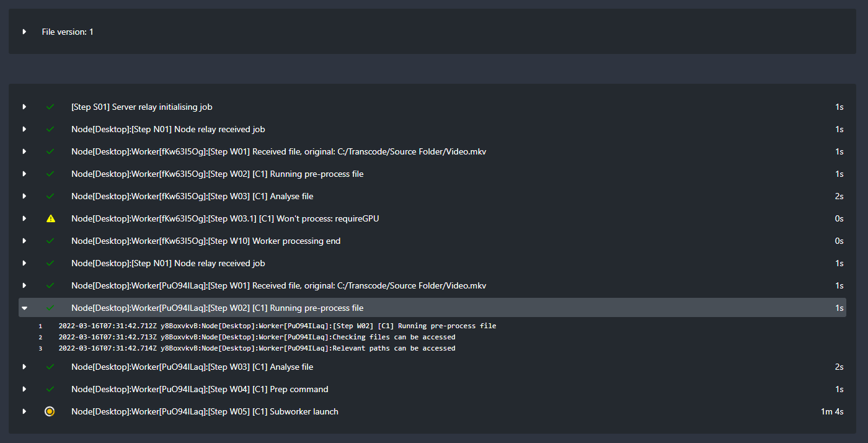Select fKw63l5Og Running pre-process file row text
This screenshot has height=443, width=868.
[x=217, y=174]
